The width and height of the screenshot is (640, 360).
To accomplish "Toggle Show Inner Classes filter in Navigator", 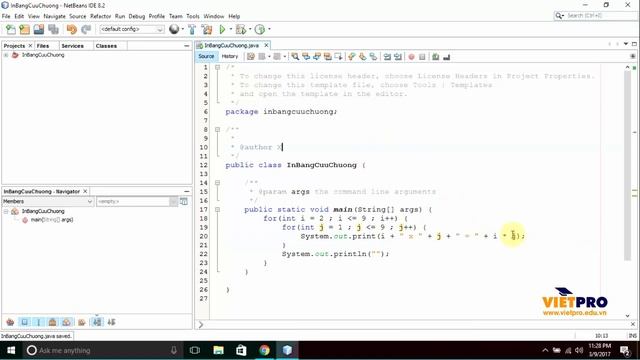I will click(x=67, y=322).
